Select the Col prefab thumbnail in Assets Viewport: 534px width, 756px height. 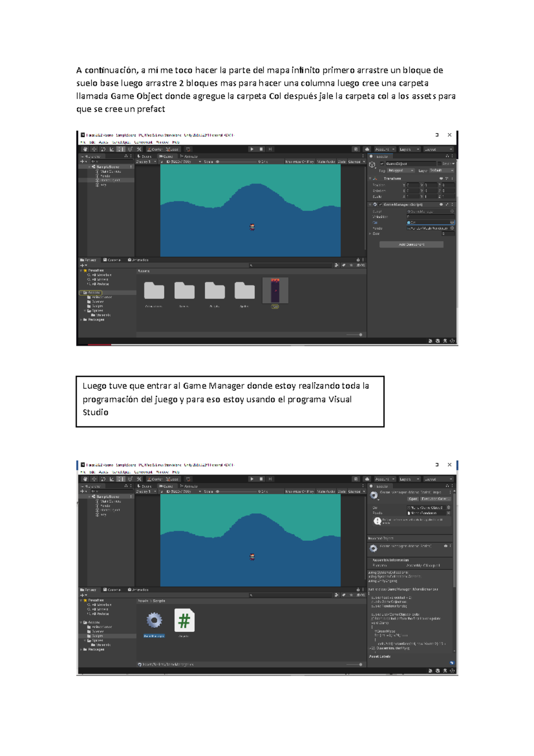coord(275,290)
